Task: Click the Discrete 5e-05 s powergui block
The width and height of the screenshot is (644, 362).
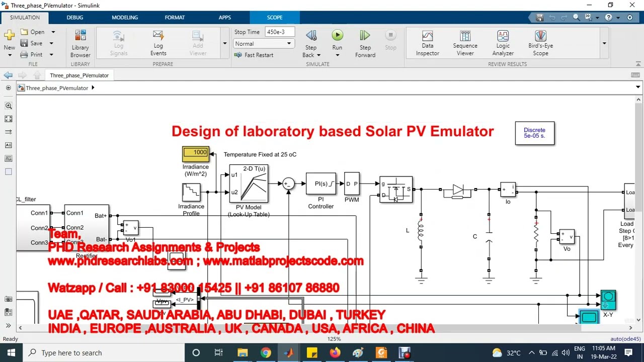Action: pos(535,133)
